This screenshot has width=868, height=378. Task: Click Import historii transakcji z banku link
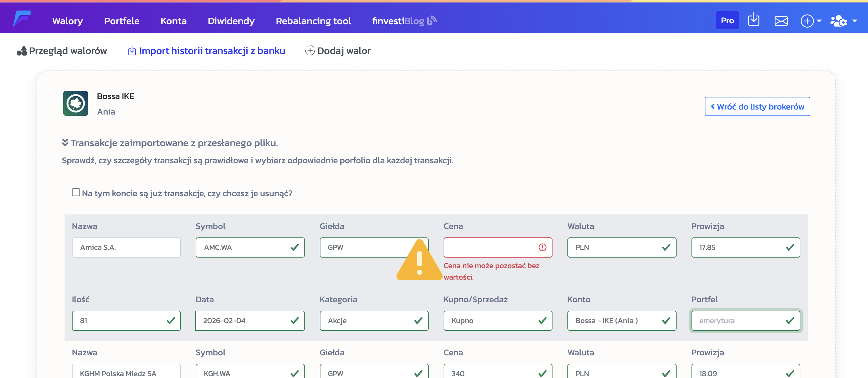tap(212, 51)
